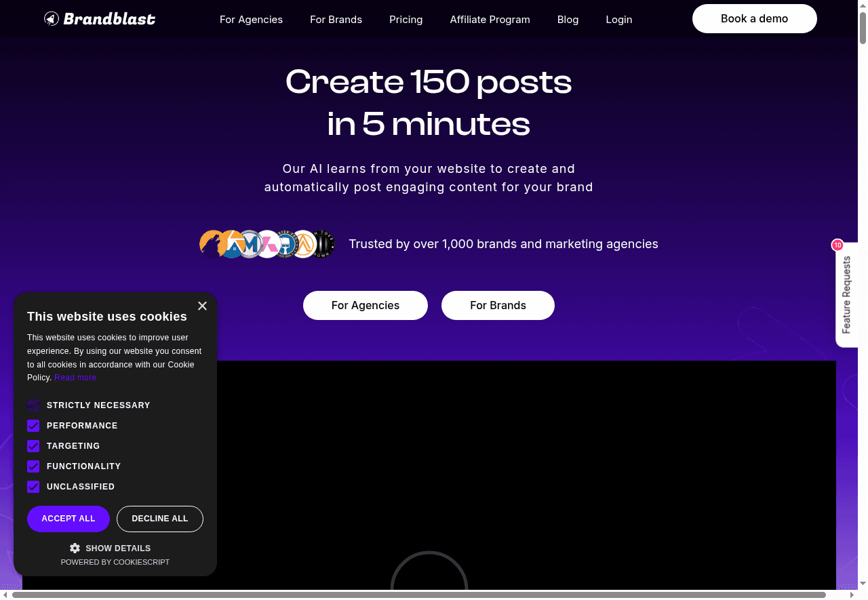Viewport: 868px width, 600px height.
Task: Click the gear icon beside SHOW DETAILS
Action: tap(75, 548)
